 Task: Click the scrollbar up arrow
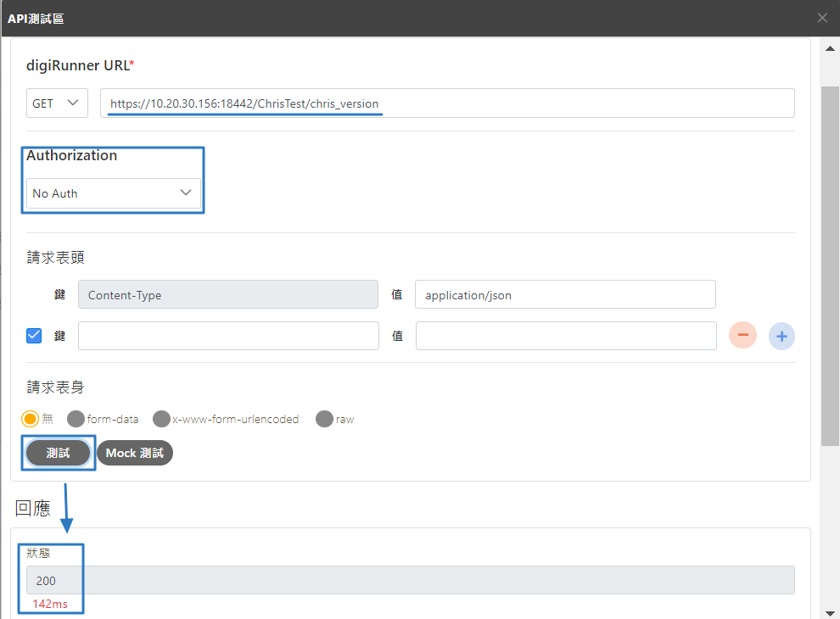pyautogui.click(x=830, y=48)
